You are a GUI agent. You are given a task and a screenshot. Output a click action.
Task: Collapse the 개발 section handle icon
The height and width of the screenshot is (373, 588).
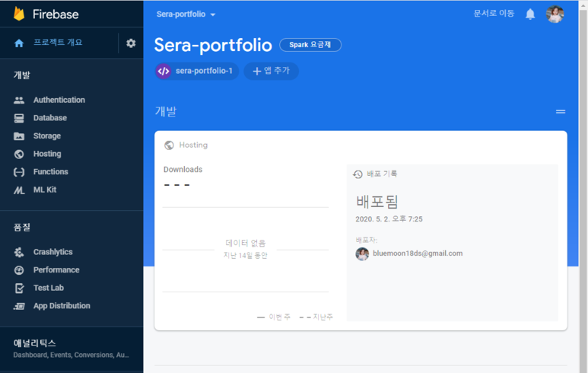[561, 111]
